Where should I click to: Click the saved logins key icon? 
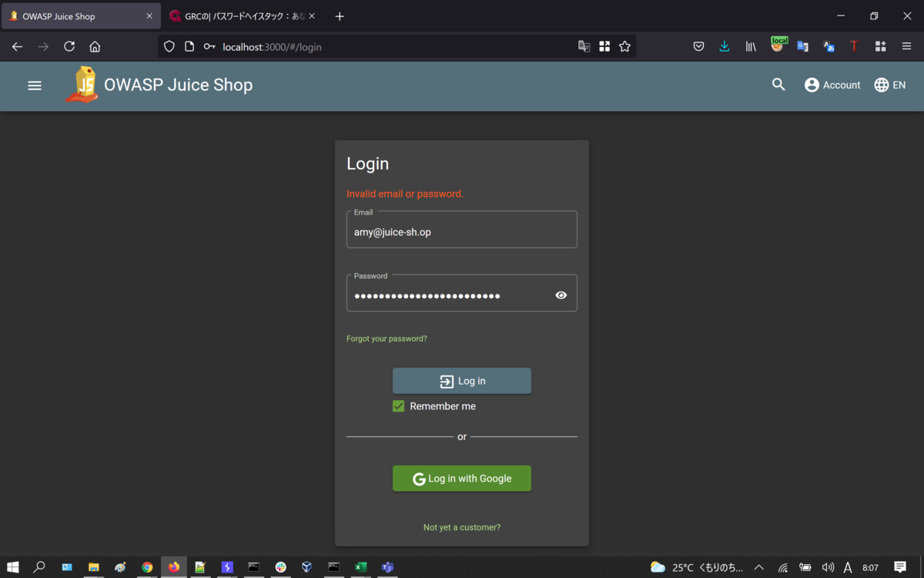pos(209,46)
